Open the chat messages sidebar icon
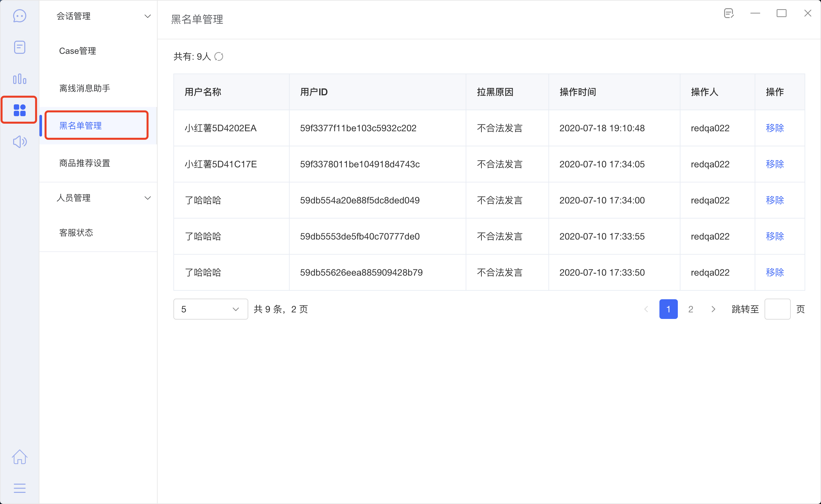Viewport: 821px width, 504px height. [x=19, y=16]
